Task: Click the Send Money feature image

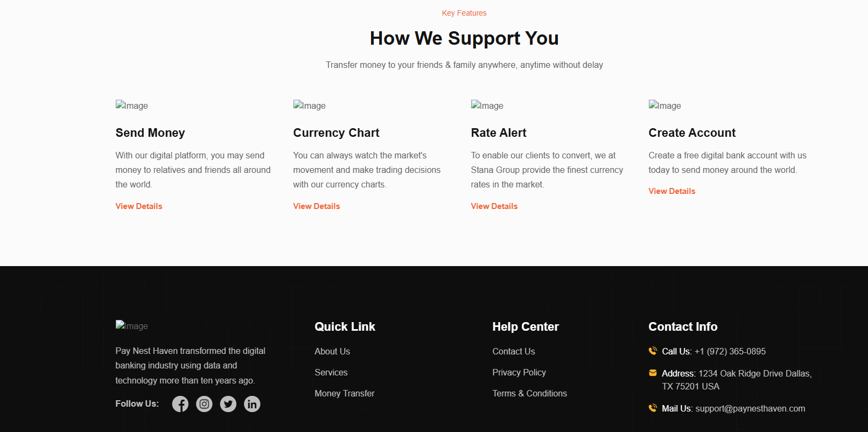Action: tap(132, 106)
